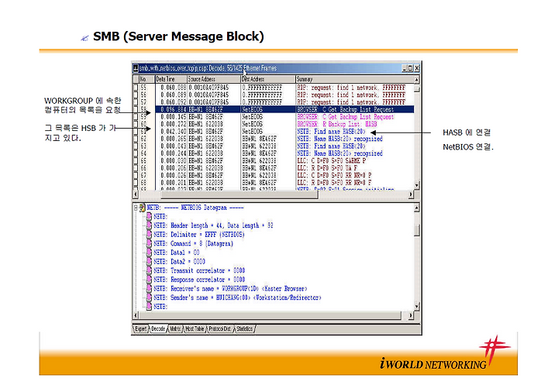The image size is (558, 392).
Task: Click source address 0.0010A407F845 in frame 56
Action: pos(209,95)
